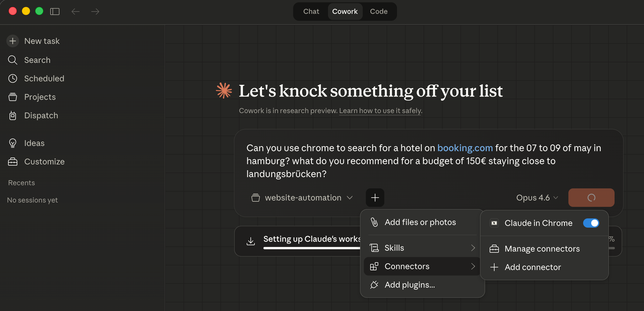
Task: Open the Opus 4.6 model selector
Action: [537, 198]
